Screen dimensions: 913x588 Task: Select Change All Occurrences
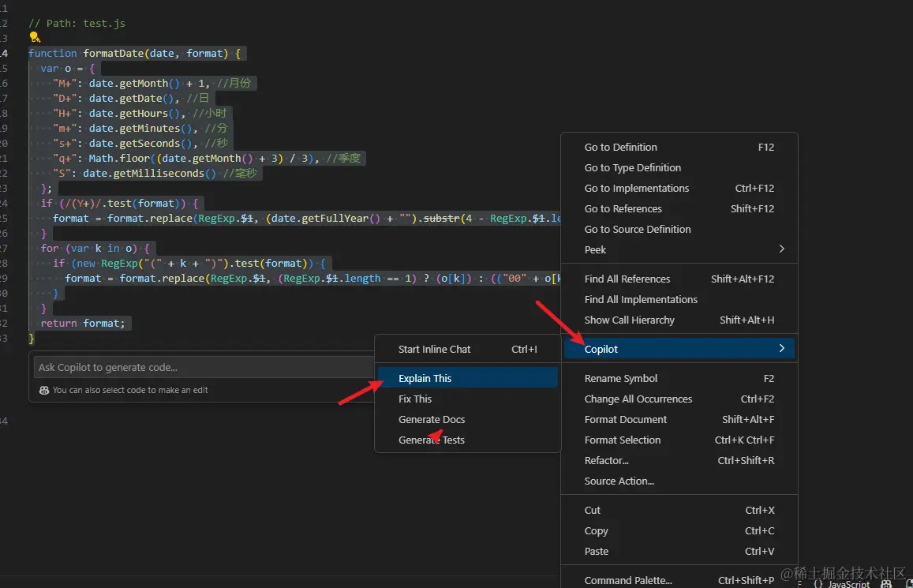(679, 399)
